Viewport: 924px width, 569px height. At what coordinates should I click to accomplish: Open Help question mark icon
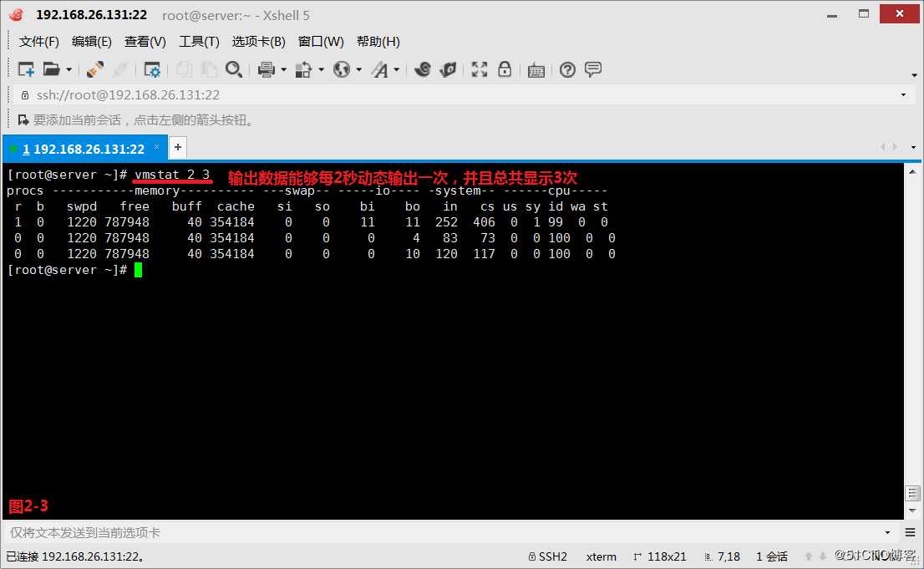point(567,70)
